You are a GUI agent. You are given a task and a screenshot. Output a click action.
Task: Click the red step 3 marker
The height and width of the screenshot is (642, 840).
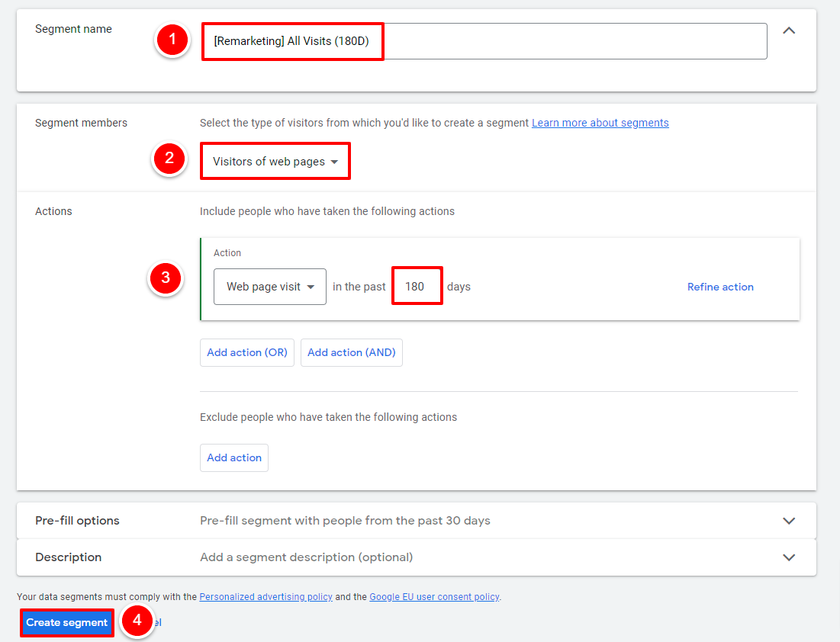166,278
